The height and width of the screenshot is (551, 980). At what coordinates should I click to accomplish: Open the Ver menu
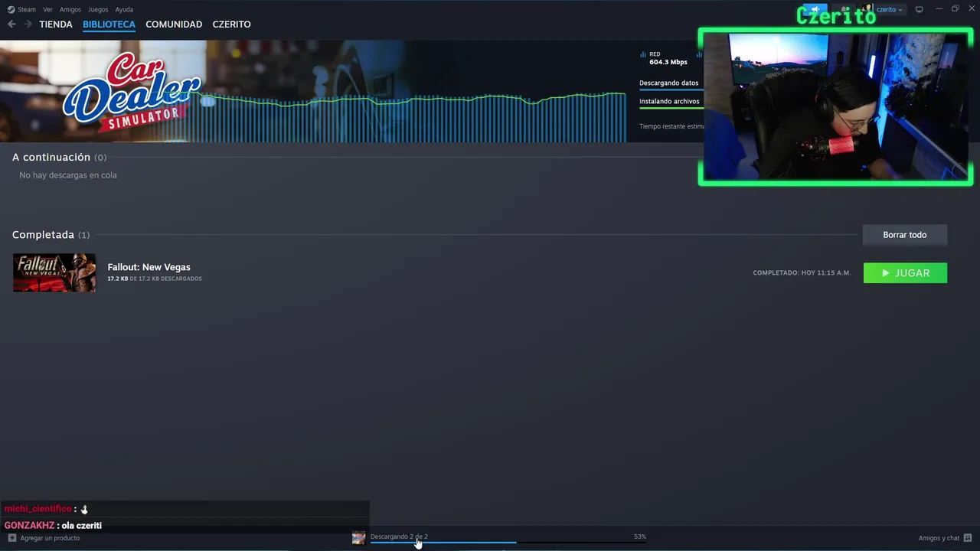[x=47, y=10]
